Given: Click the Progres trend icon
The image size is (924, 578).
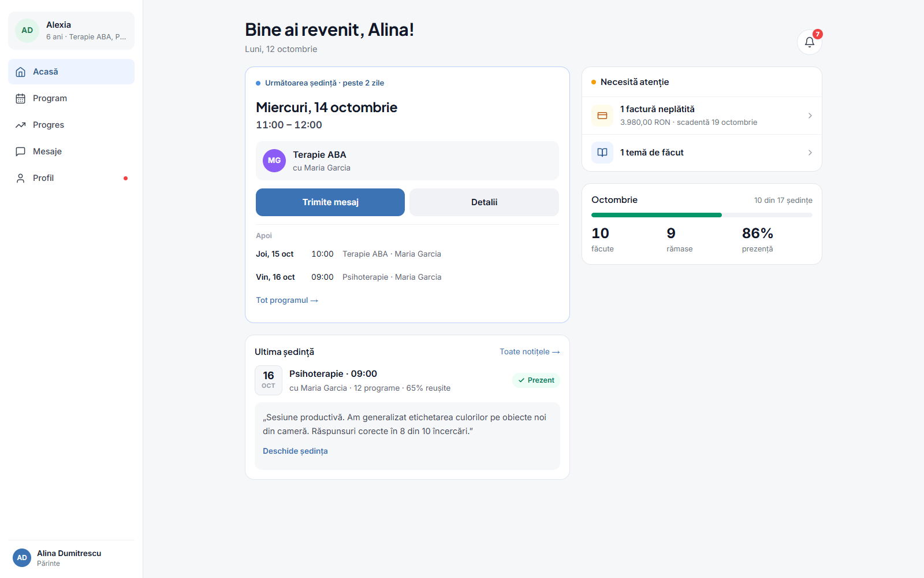Looking at the screenshot, I should tap(21, 125).
